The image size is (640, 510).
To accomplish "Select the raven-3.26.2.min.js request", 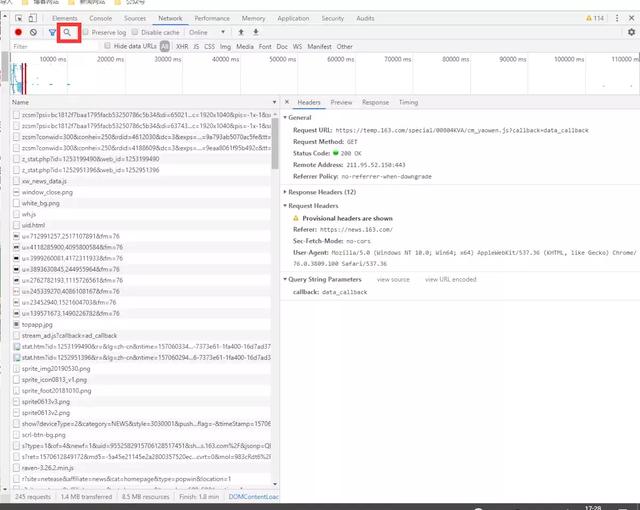I will pos(141,468).
